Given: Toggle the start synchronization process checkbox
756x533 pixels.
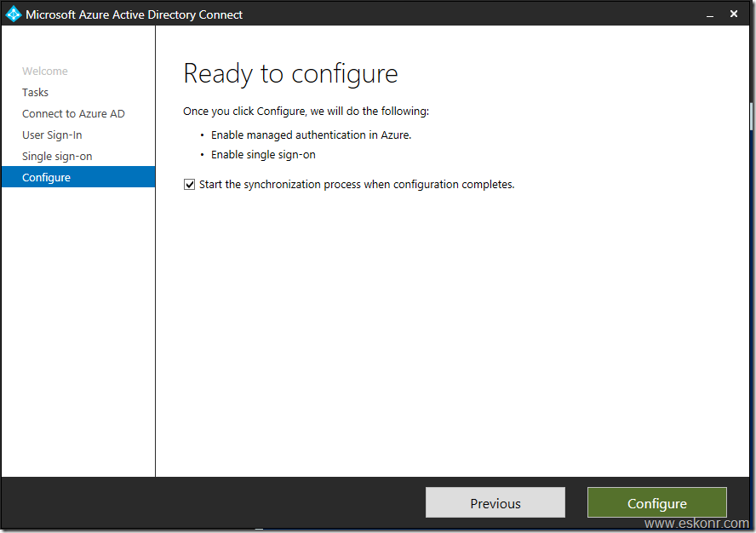Looking at the screenshot, I should [x=189, y=184].
